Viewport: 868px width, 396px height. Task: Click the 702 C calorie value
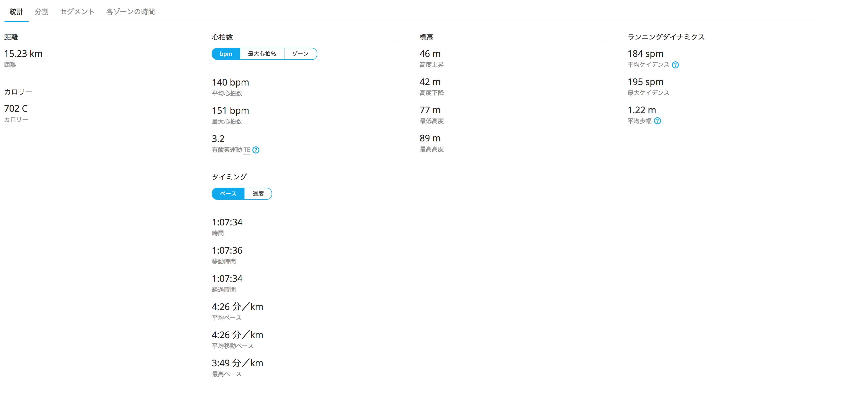click(x=16, y=109)
